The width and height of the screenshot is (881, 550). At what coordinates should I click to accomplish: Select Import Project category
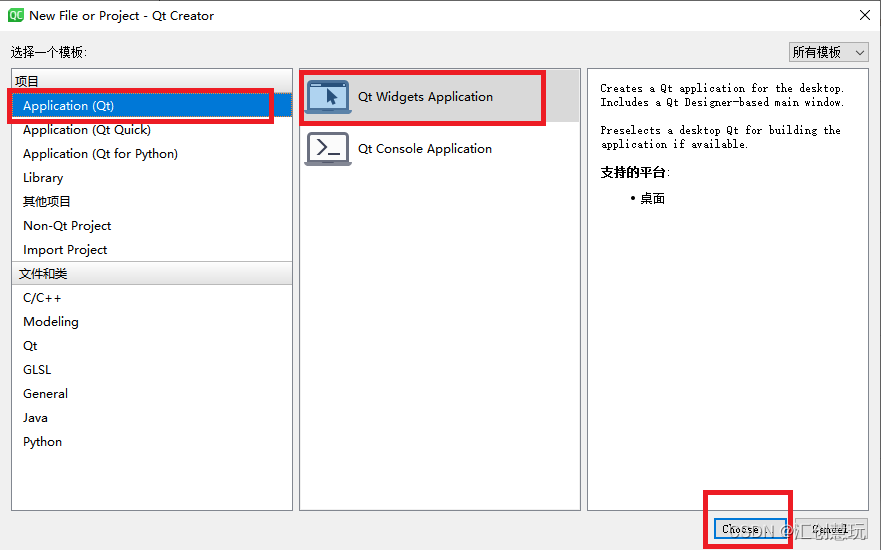pos(152,250)
